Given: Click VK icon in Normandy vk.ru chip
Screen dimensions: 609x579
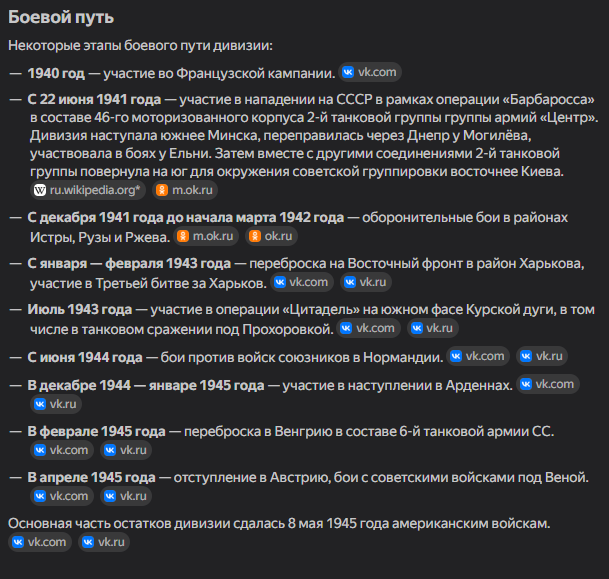Looking at the screenshot, I should (526, 356).
